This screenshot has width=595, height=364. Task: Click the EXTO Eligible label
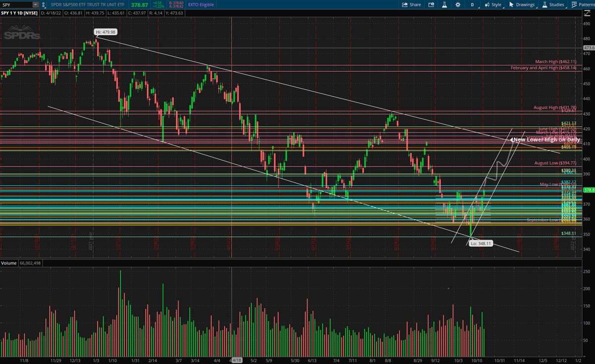pos(202,4)
